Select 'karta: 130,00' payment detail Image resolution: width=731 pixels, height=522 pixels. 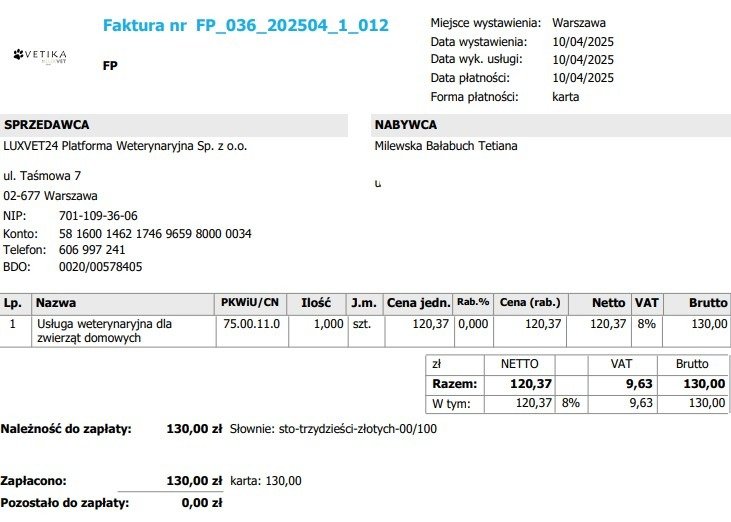point(266,481)
